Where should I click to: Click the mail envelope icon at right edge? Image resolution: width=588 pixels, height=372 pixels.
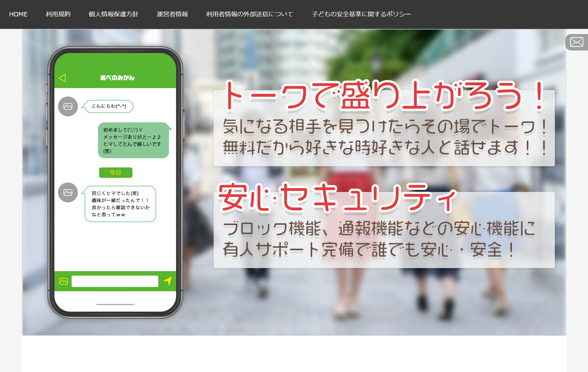tap(576, 42)
